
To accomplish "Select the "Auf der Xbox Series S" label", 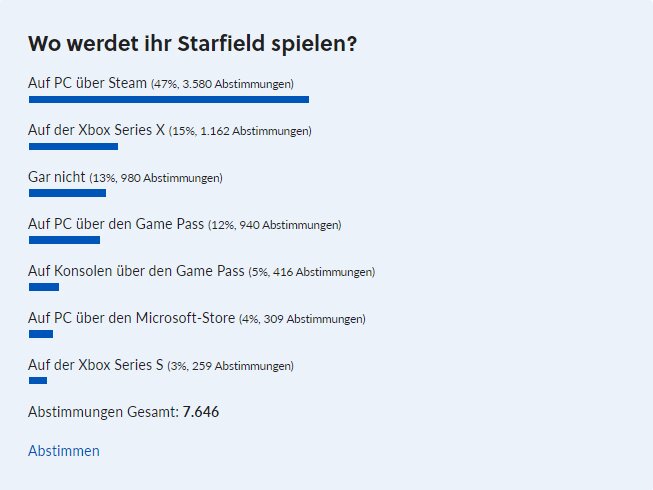I will 96,365.
